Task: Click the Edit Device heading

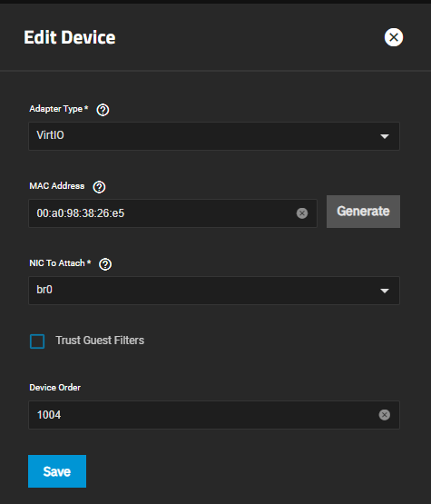Action: point(70,37)
